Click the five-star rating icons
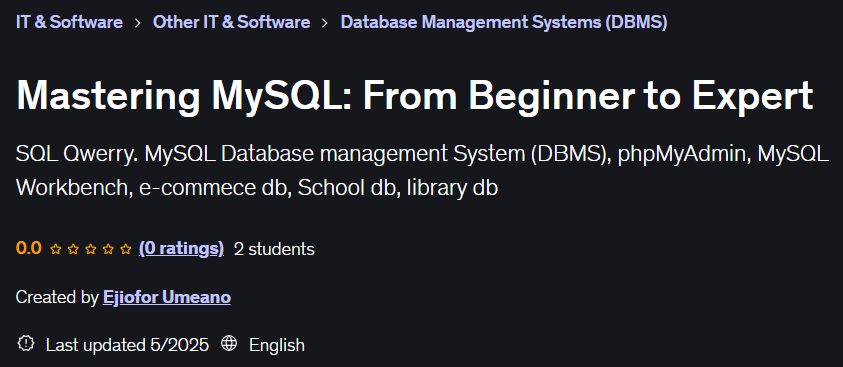The width and height of the screenshot is (843, 367). point(90,249)
